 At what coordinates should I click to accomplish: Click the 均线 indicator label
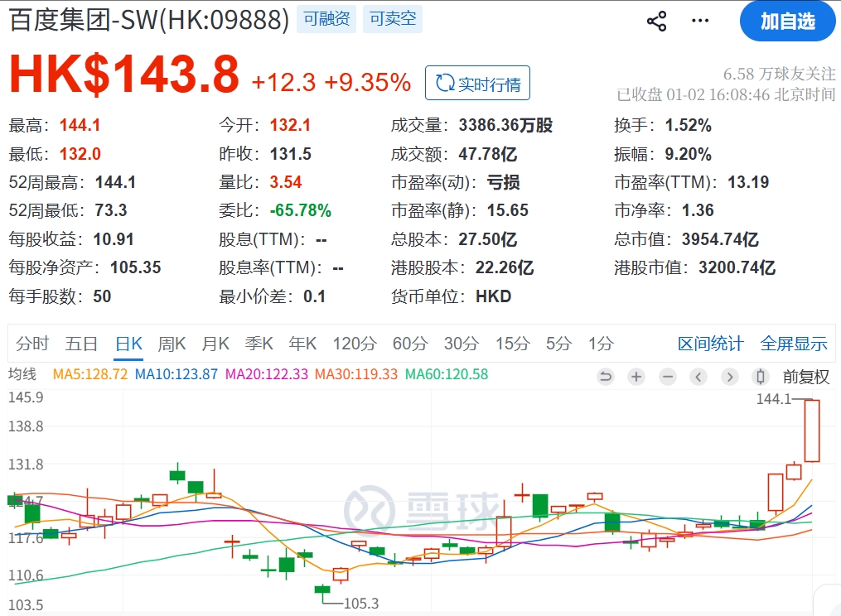22,373
